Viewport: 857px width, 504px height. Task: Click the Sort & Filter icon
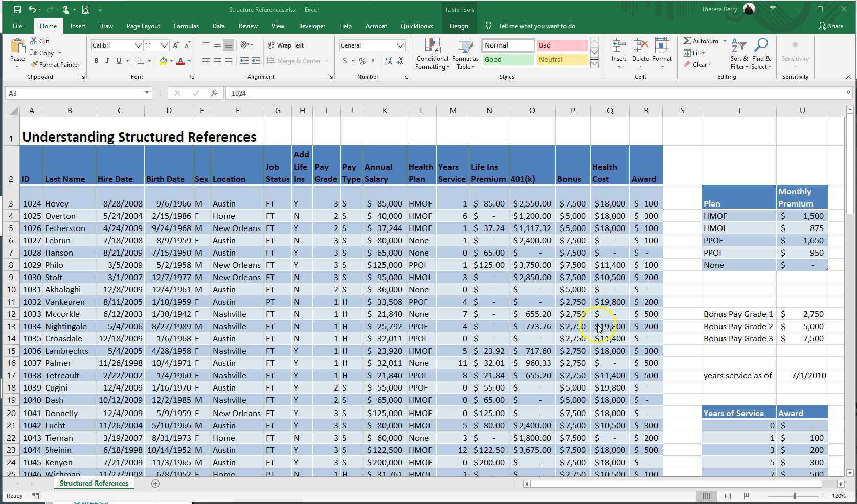click(738, 53)
